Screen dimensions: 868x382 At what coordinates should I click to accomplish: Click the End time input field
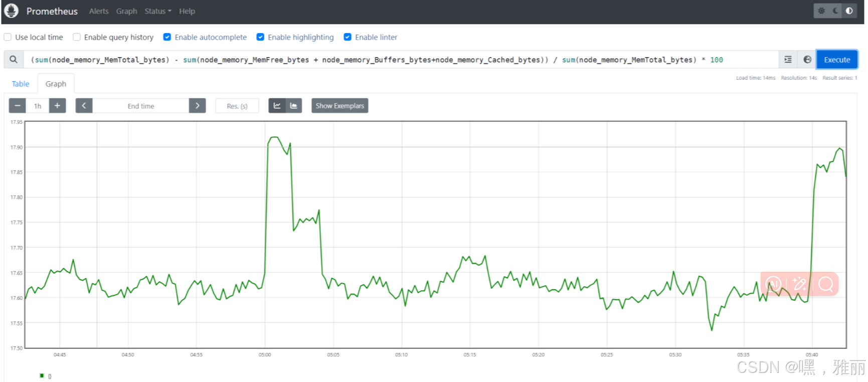[x=141, y=106]
